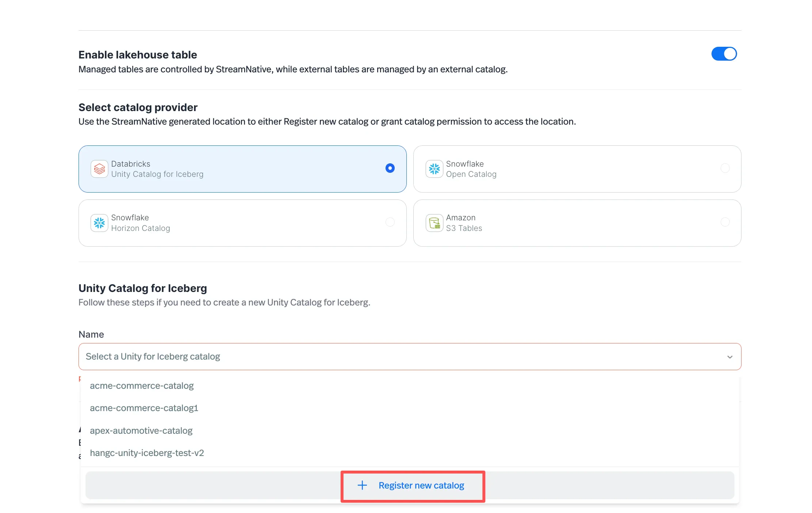Click the Snowflake Open Catalog logo icon
The image size is (812, 513).
[435, 169]
